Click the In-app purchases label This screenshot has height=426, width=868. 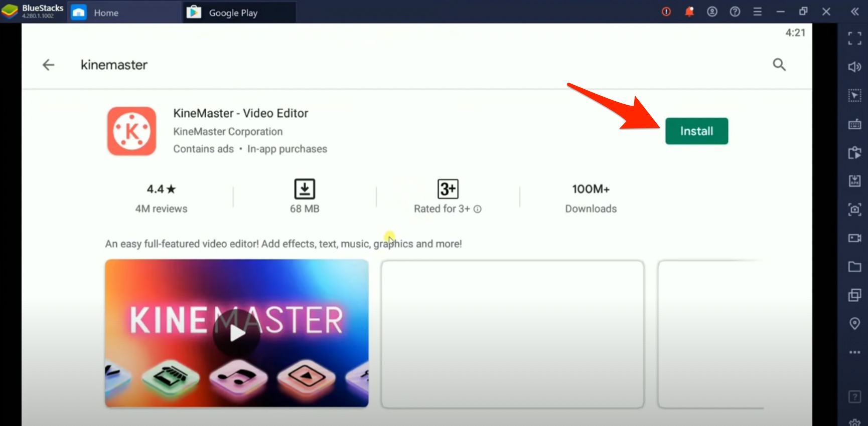[x=287, y=149]
